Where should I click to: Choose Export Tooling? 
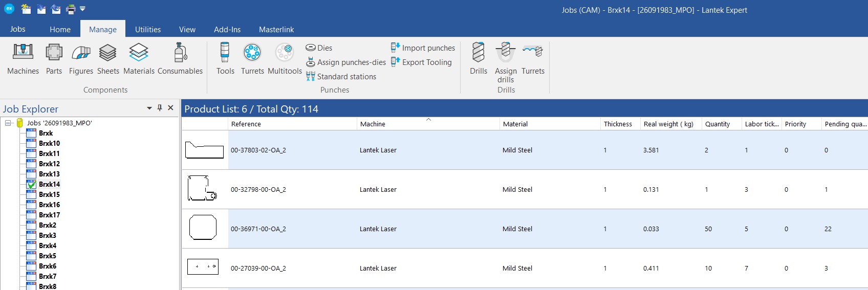421,62
